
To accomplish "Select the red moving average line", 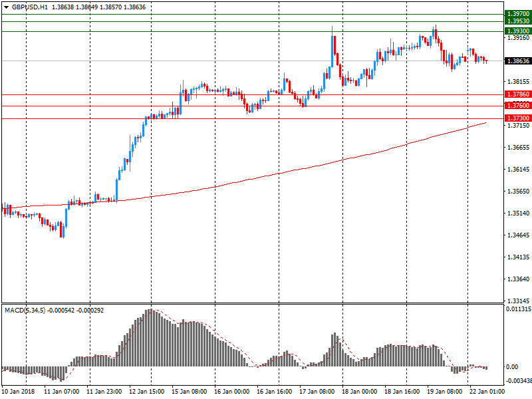I will click(x=279, y=173).
